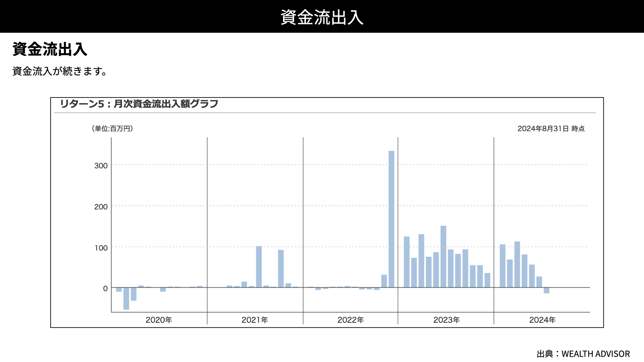This screenshot has height=362, width=644.
Task: Click the largest negative bar in 2020
Action: [x=126, y=298]
